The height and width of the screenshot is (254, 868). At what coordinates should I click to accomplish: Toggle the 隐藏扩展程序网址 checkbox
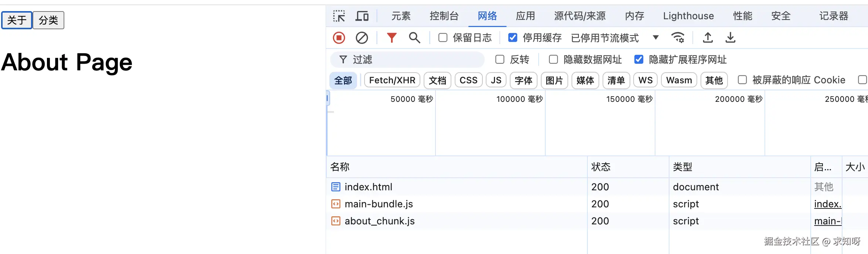[x=639, y=60]
